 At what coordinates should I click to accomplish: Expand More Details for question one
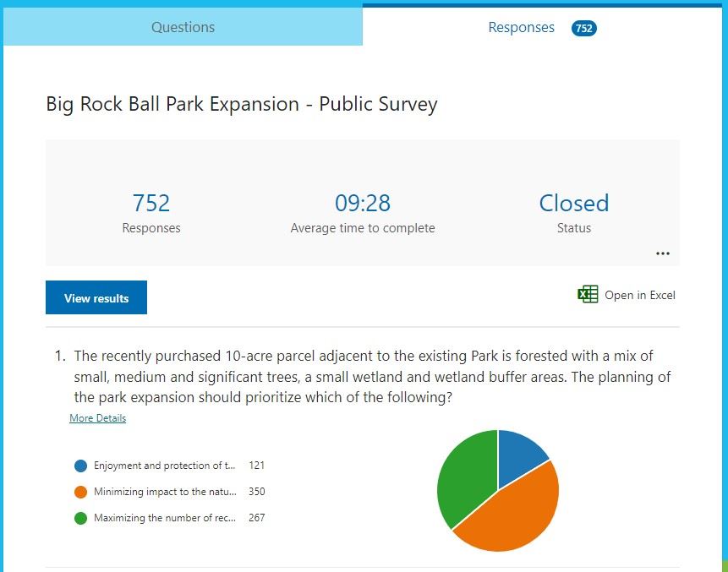point(97,417)
